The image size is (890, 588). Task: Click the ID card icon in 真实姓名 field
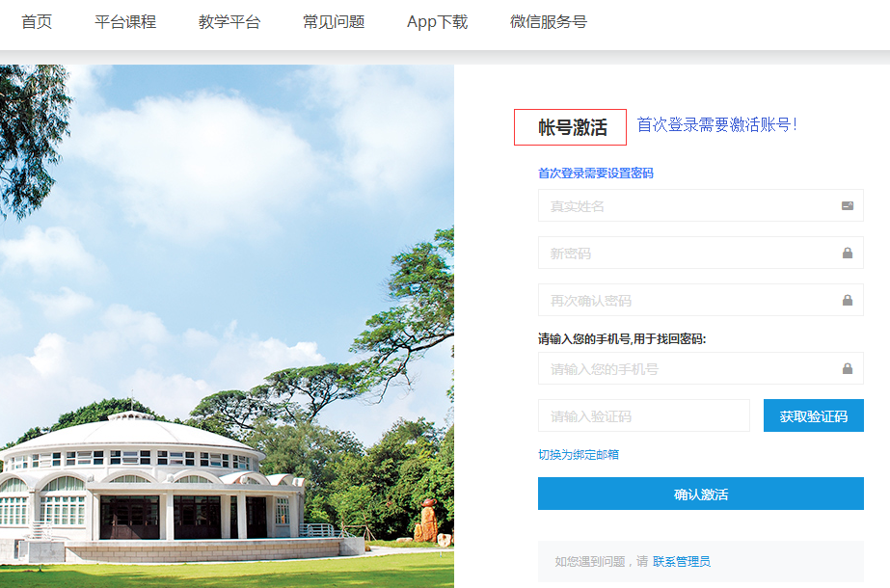848,205
